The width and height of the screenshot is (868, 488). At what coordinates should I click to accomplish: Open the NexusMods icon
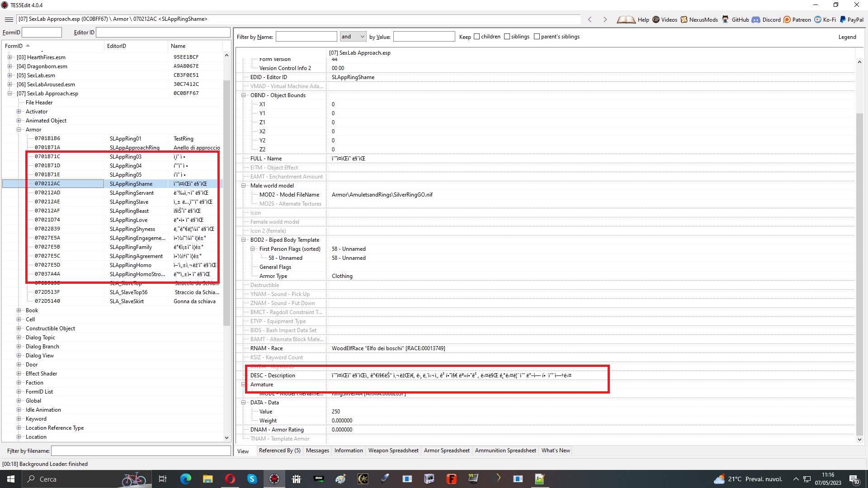pos(684,19)
